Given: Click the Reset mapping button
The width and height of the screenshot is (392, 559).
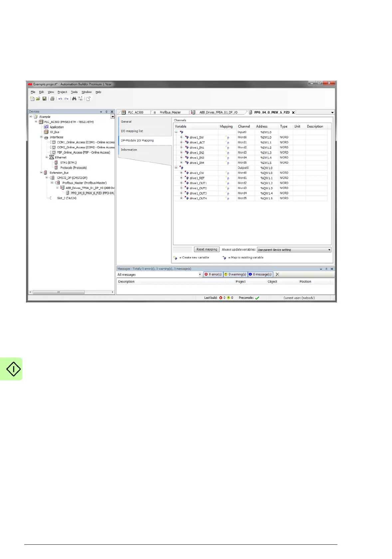Looking at the screenshot, I should (x=207, y=250).
